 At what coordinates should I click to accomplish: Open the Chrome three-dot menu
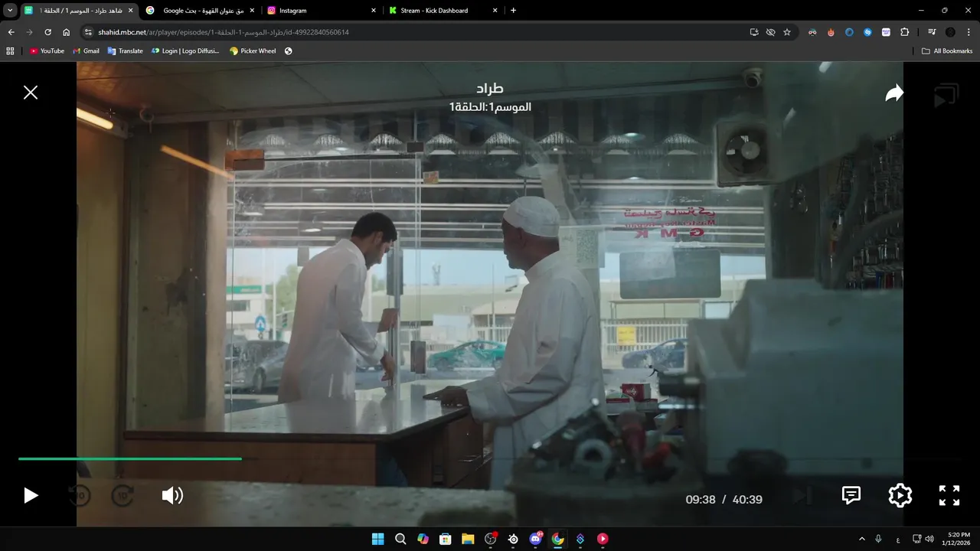point(969,32)
